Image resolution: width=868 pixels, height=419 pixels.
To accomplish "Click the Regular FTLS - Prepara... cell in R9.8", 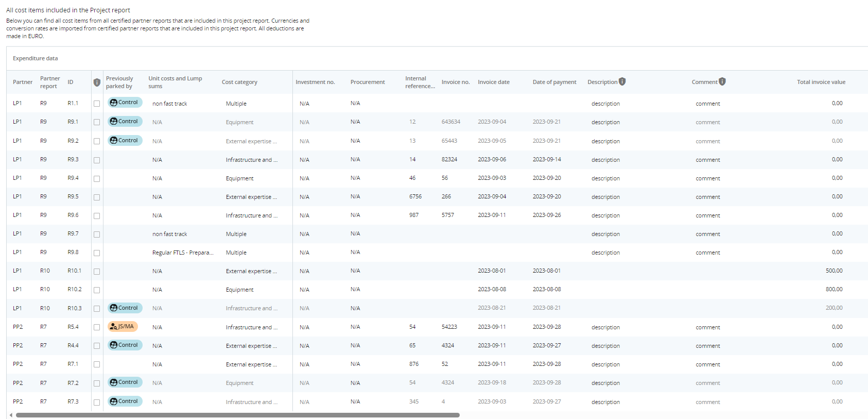I will 182,253.
